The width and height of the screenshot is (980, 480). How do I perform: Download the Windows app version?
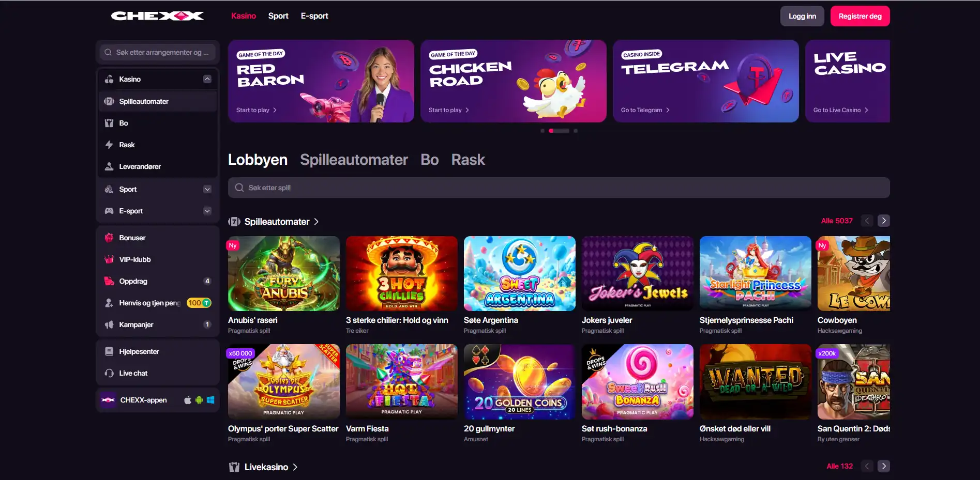tap(210, 400)
